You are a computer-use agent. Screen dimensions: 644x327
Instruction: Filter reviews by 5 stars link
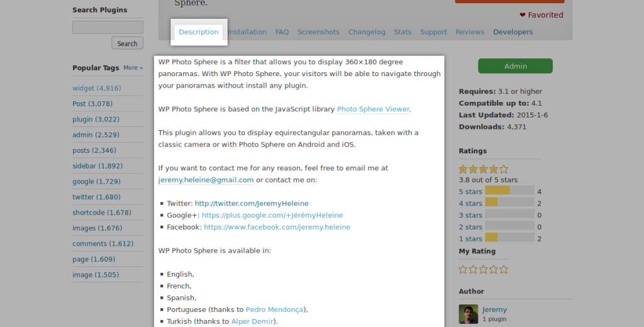pyautogui.click(x=470, y=192)
